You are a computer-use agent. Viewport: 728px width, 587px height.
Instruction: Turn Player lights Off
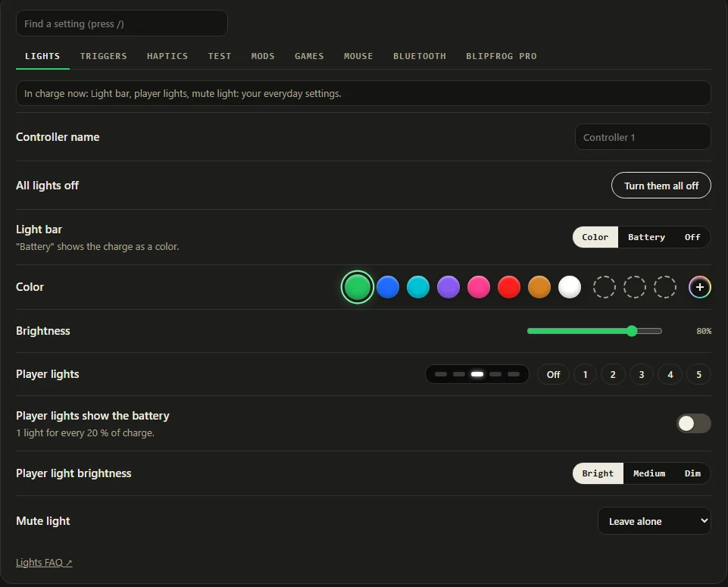pos(553,374)
